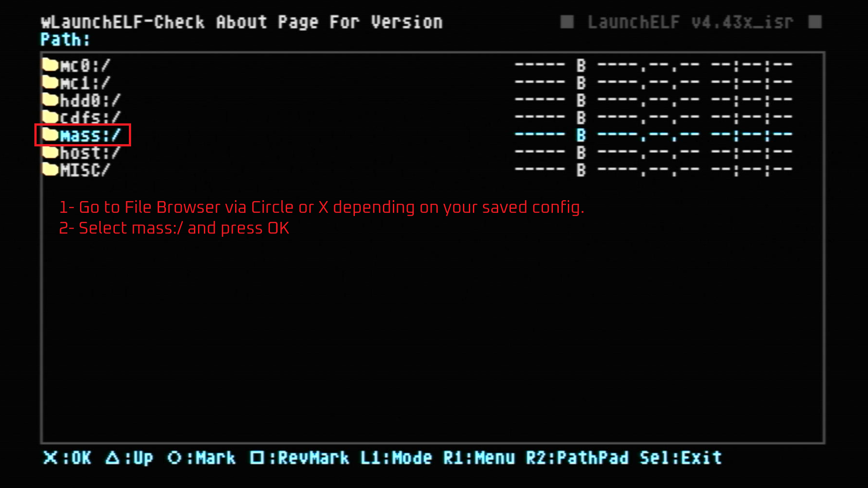Image resolution: width=868 pixels, height=488 pixels.
Task: Click the R2:PathPad hint
Action: (x=577, y=458)
